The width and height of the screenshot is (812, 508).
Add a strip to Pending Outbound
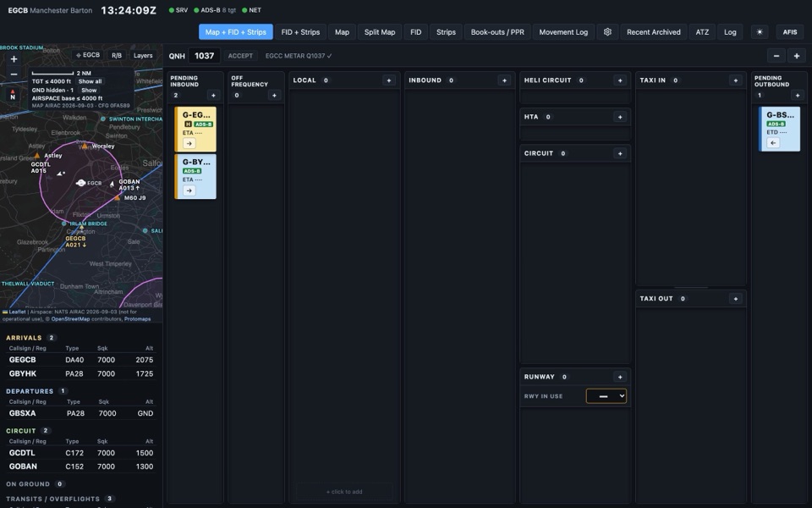click(797, 96)
